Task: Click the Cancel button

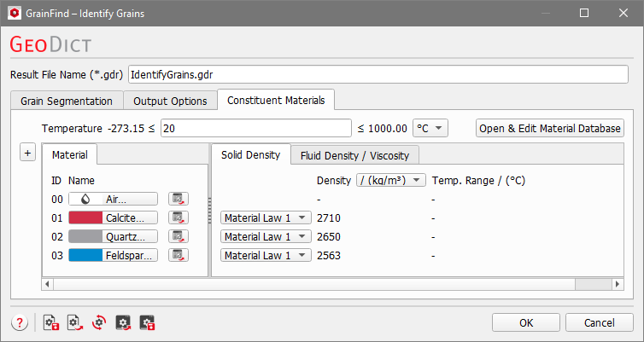Action: coord(600,322)
